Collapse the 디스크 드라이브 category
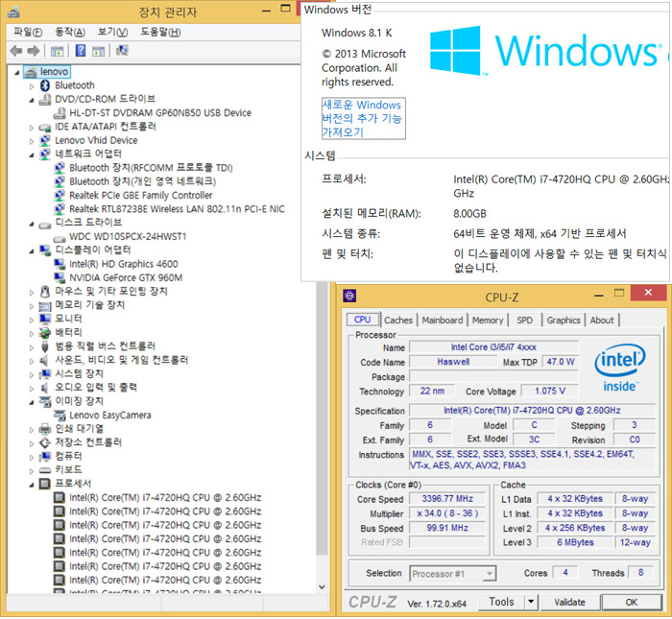The width and height of the screenshot is (672, 619). 32,224
